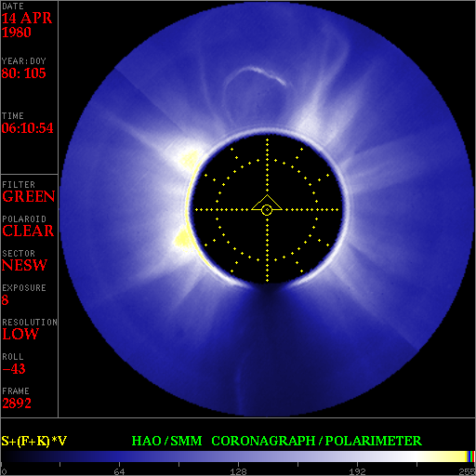Click the polaroid value 'CLEAR'
476x476 pixels.
(x=28, y=231)
